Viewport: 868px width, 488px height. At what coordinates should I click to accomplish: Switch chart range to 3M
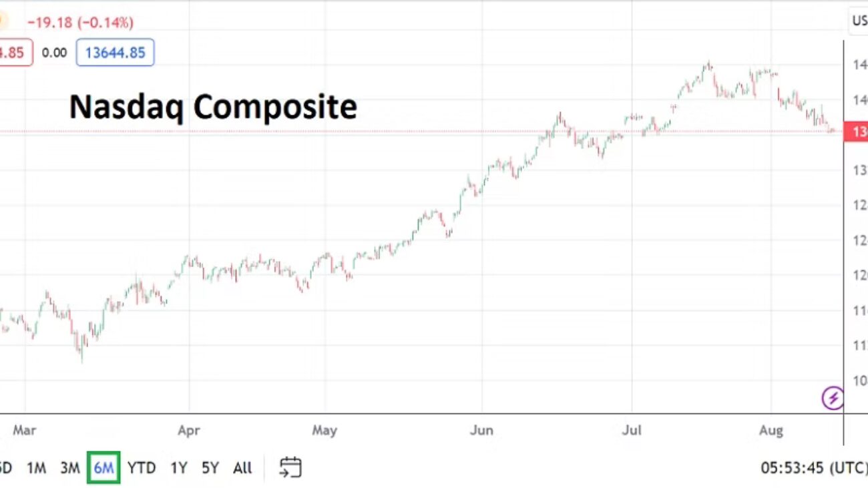69,468
